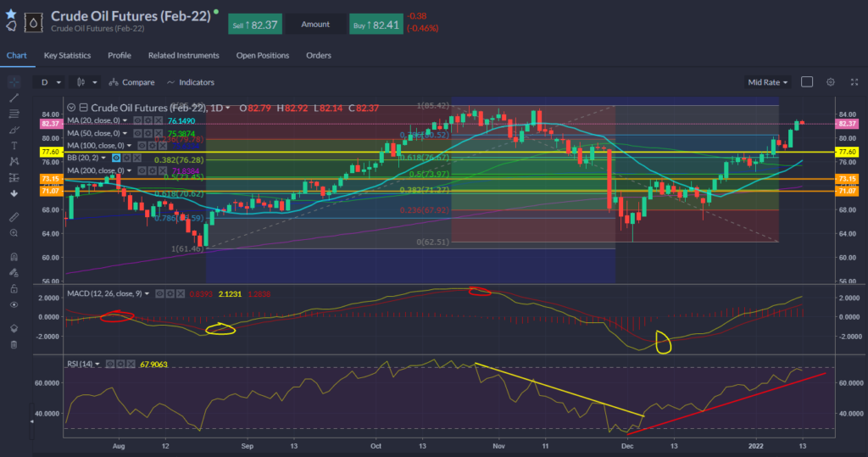Select the text annotation tool

[14, 145]
